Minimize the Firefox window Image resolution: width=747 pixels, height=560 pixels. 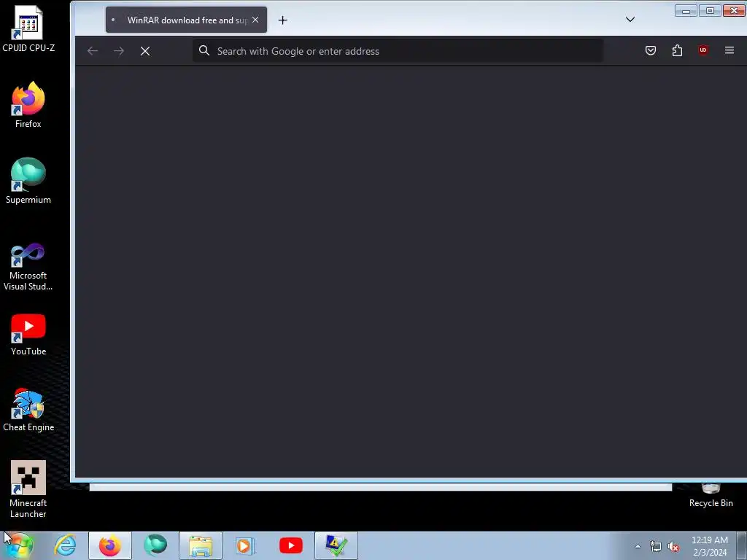click(686, 10)
